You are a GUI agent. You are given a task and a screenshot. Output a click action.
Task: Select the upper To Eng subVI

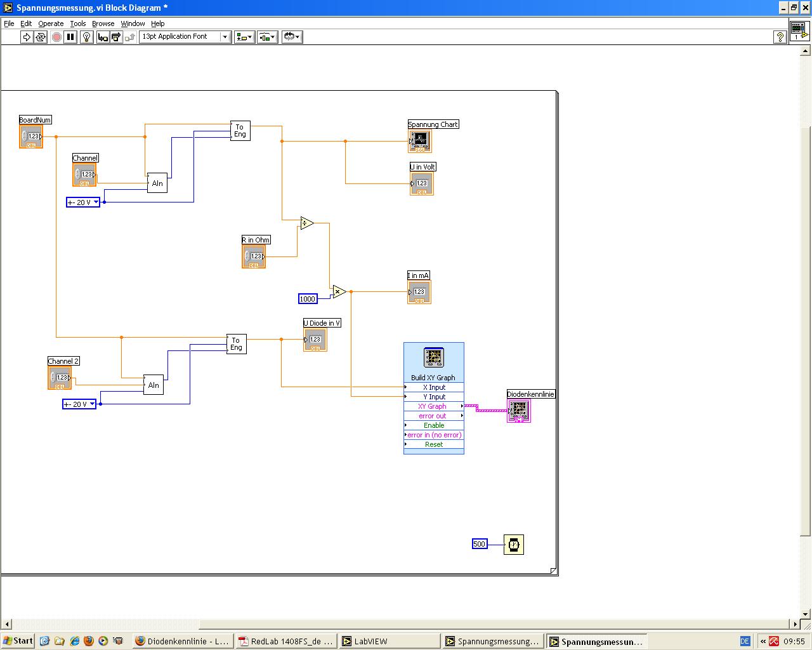[x=240, y=131]
